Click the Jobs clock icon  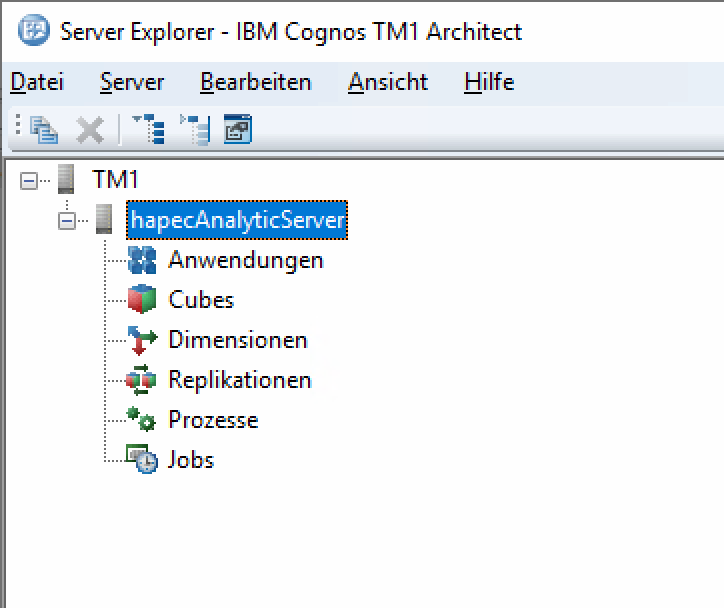pos(143,460)
